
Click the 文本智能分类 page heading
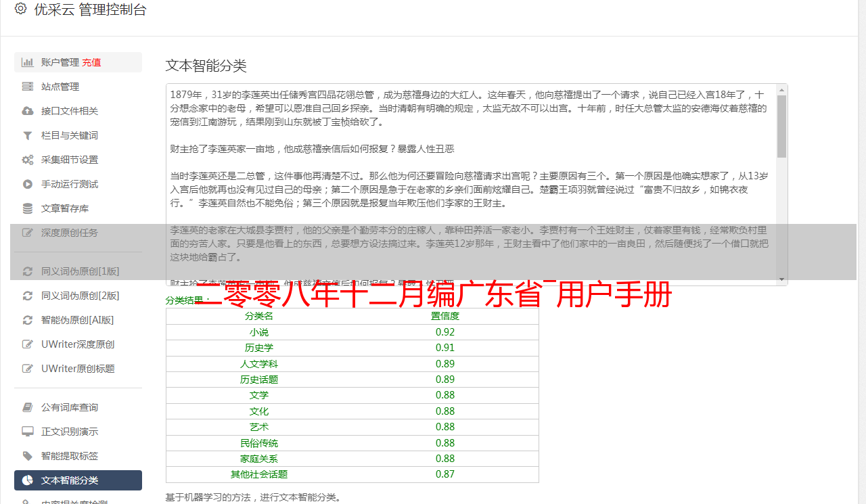pos(206,66)
